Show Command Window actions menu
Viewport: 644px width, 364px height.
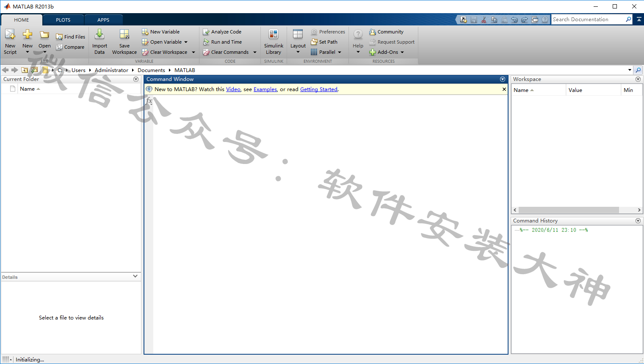tap(503, 79)
